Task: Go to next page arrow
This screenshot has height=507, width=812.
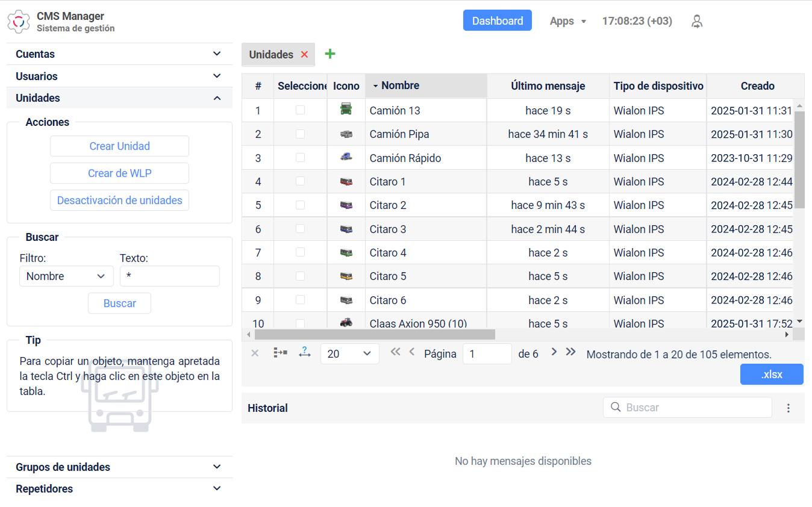Action: click(554, 352)
